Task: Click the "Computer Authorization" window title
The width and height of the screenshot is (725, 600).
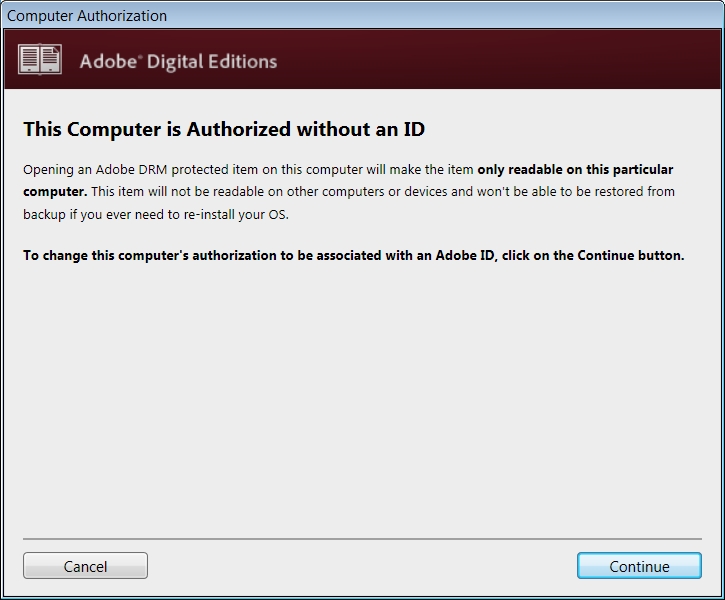Action: tap(88, 16)
